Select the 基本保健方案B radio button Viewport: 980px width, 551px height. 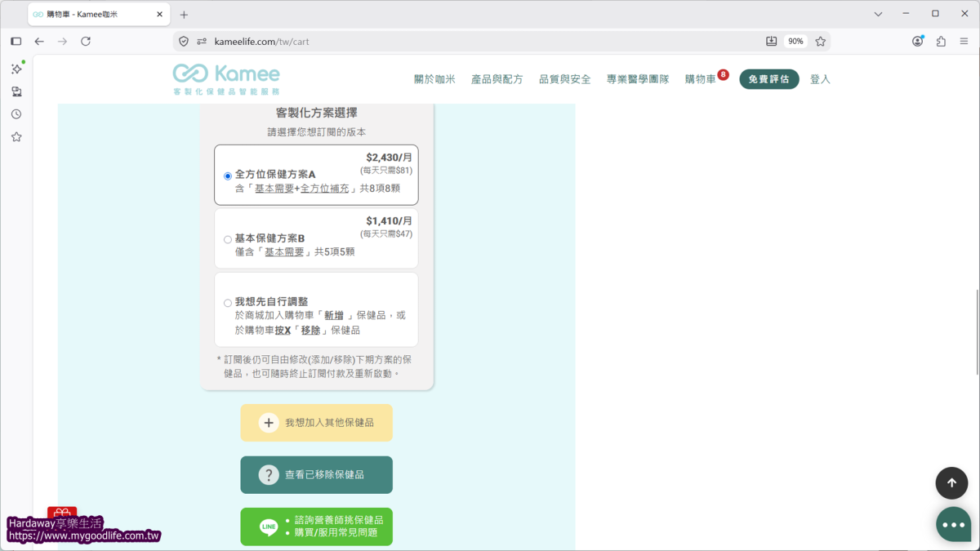tap(228, 240)
